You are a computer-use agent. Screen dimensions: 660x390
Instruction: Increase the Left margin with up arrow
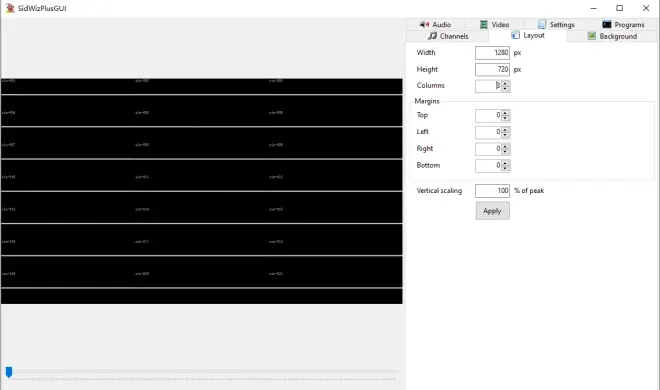tap(505, 129)
